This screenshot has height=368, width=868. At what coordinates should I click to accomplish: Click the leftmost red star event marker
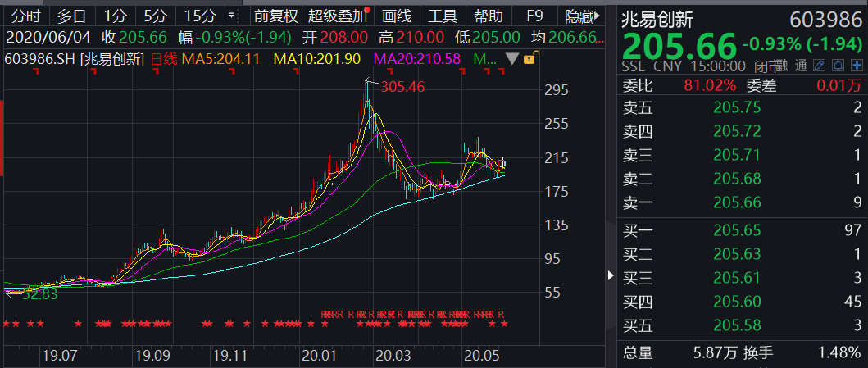tap(5, 325)
